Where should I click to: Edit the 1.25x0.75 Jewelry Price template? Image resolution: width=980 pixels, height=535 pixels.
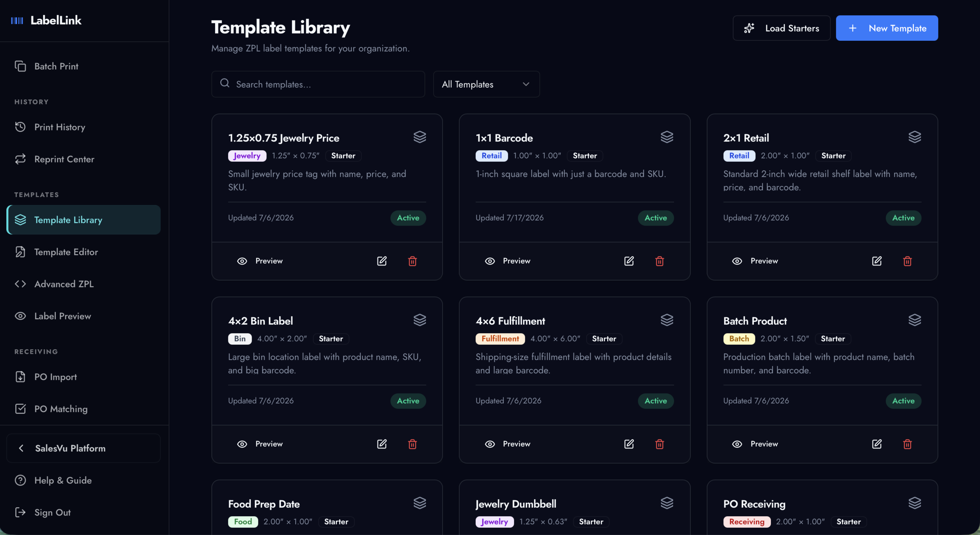point(382,261)
